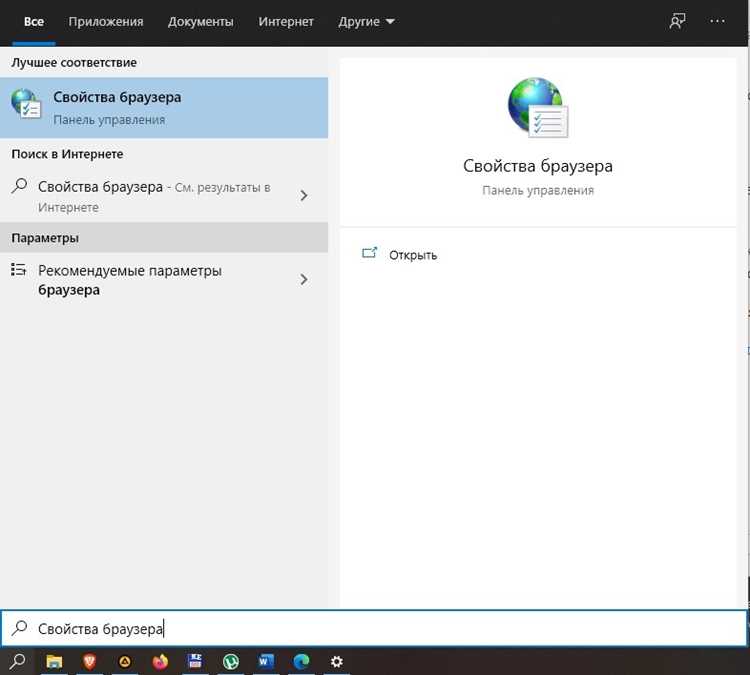Click the open-window icon next to Открыть

(x=369, y=253)
